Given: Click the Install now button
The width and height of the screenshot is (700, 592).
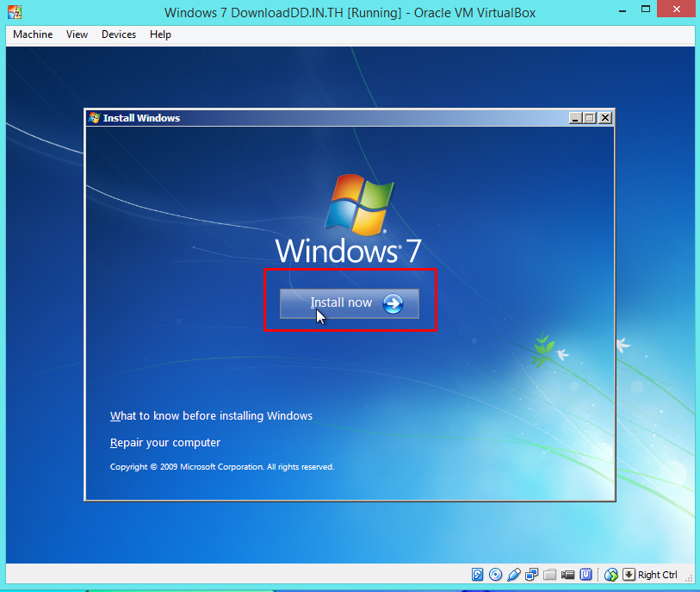Looking at the screenshot, I should coord(350,303).
